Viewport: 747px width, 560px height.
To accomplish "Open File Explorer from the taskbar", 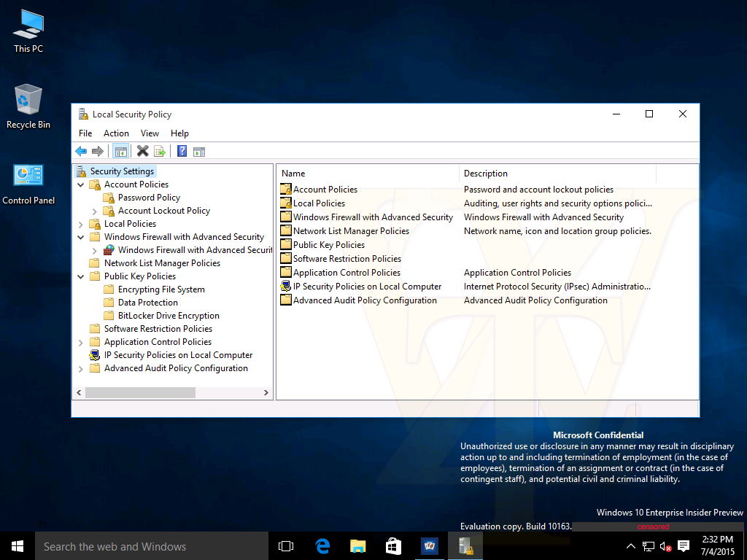I will pos(357,546).
